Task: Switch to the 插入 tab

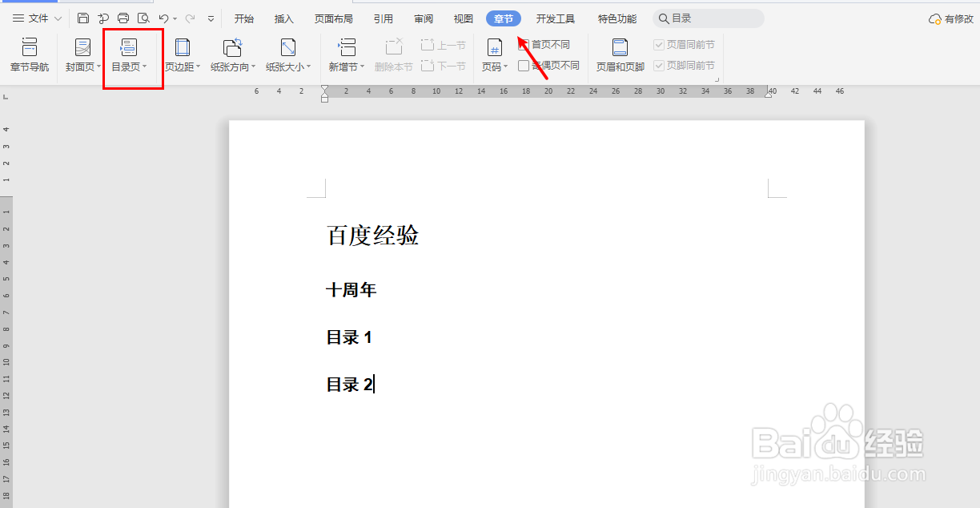Action: point(284,18)
